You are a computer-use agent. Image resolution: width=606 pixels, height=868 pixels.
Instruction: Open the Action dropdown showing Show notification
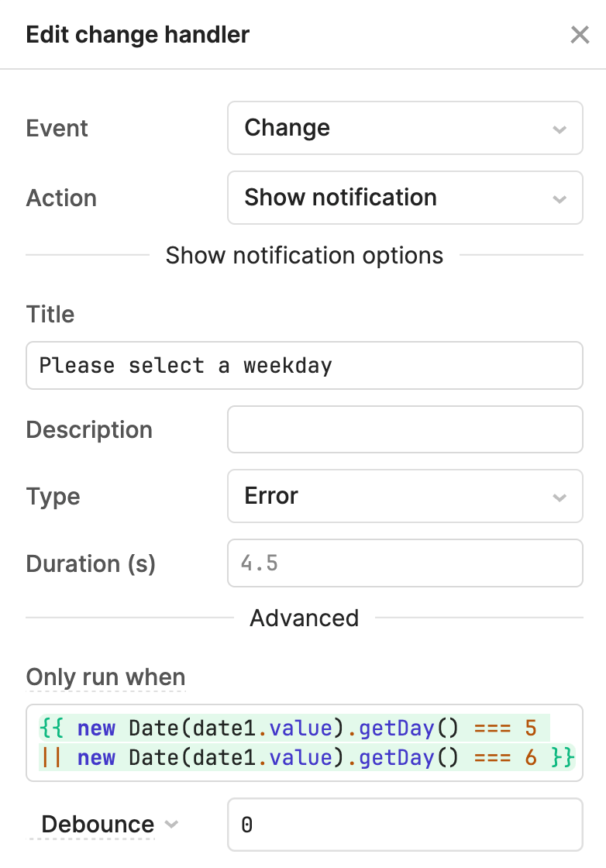click(405, 198)
